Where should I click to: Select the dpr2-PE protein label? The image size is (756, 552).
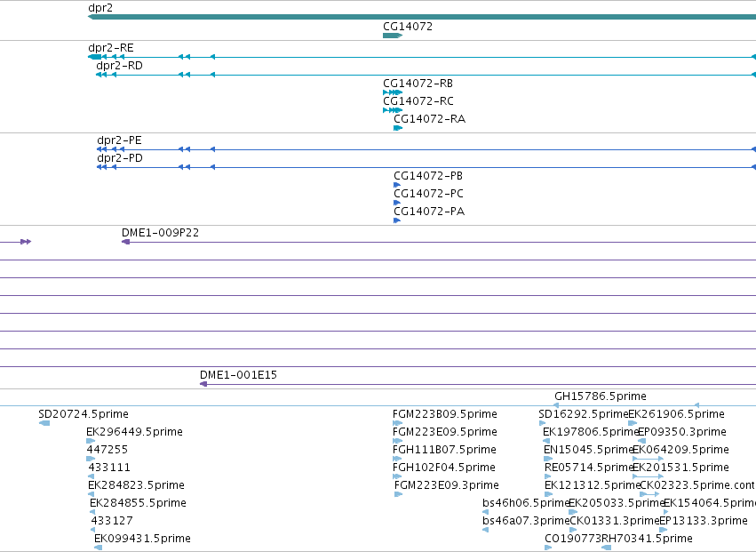[119, 140]
